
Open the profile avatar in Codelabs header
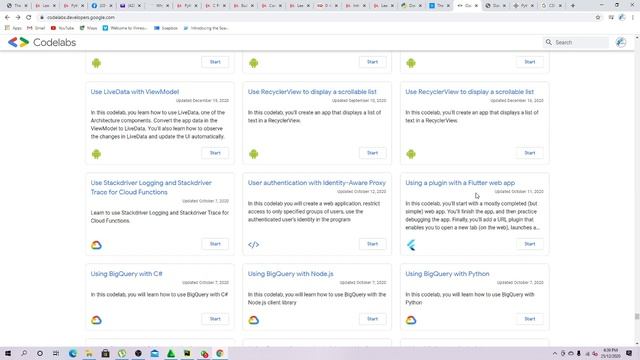(621, 42)
